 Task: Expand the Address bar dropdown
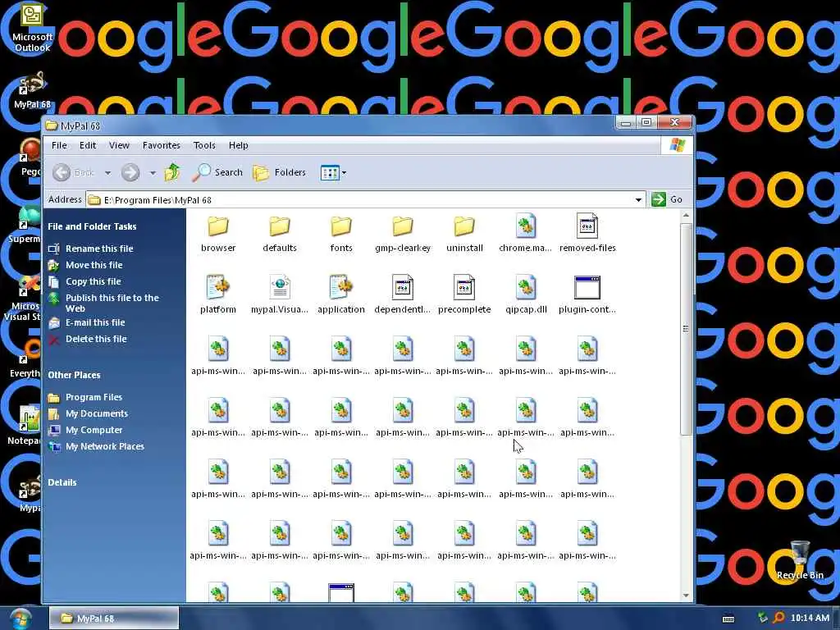pyautogui.click(x=638, y=200)
